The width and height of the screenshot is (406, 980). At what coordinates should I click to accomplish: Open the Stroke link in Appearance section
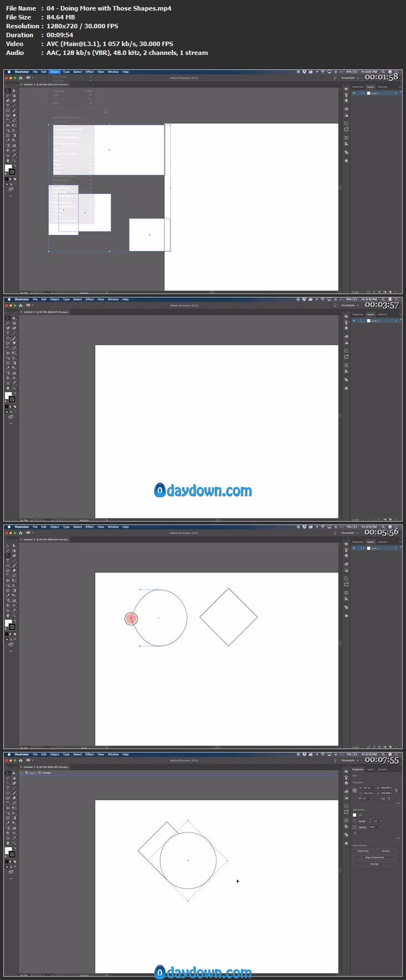coord(362,821)
